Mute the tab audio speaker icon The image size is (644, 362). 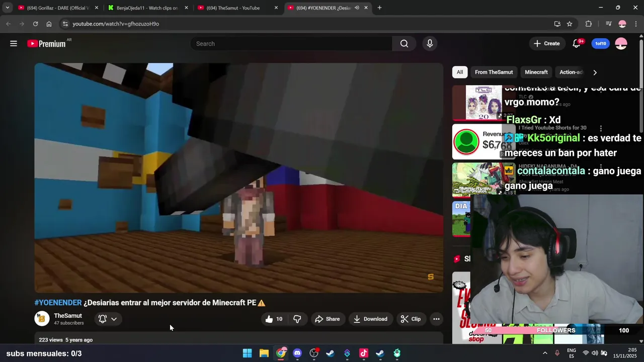point(357,8)
